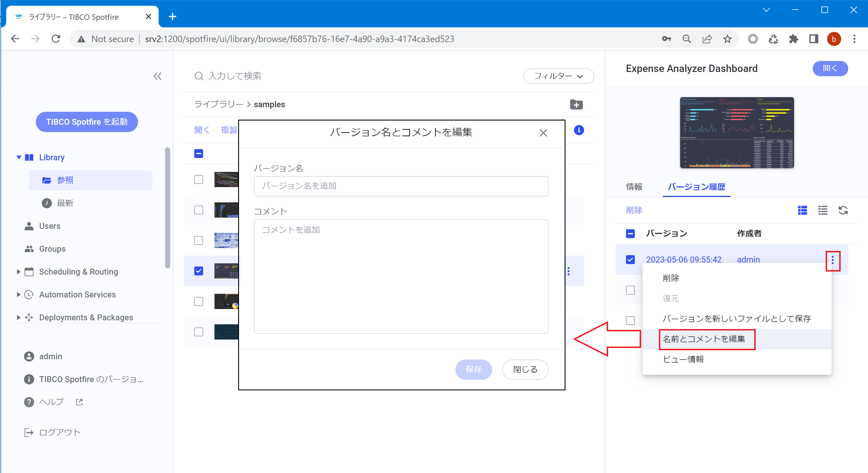868x473 pixels.
Task: Select 削除 from the version context menu
Action: [737, 278]
